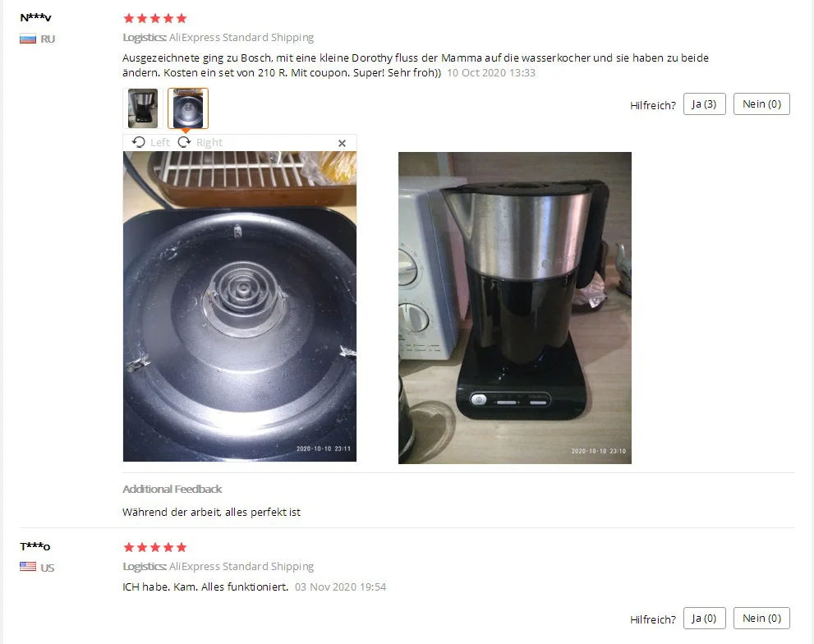Click the five-star rating of N***v's review
The width and height of the screenshot is (814, 644).
coord(154,19)
